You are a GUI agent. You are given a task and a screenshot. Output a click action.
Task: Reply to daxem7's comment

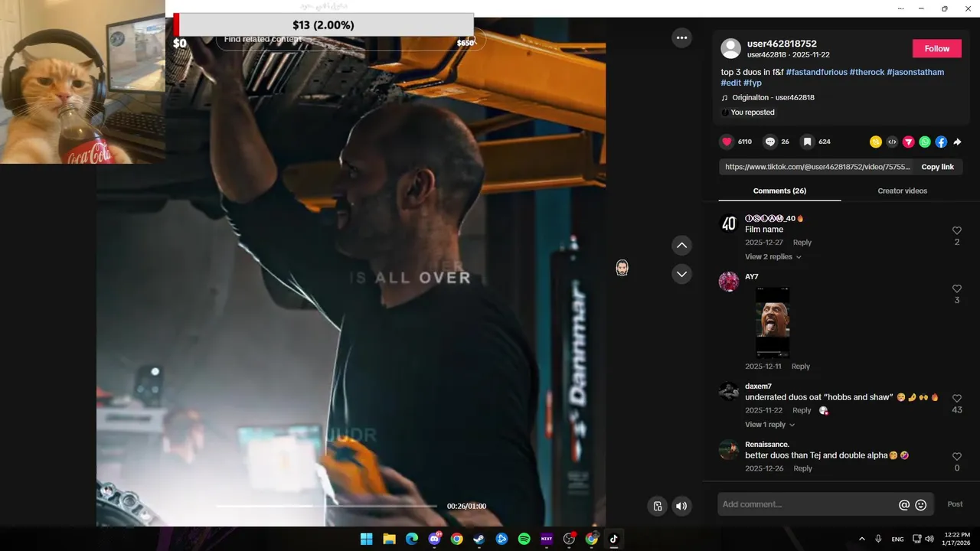802,411
